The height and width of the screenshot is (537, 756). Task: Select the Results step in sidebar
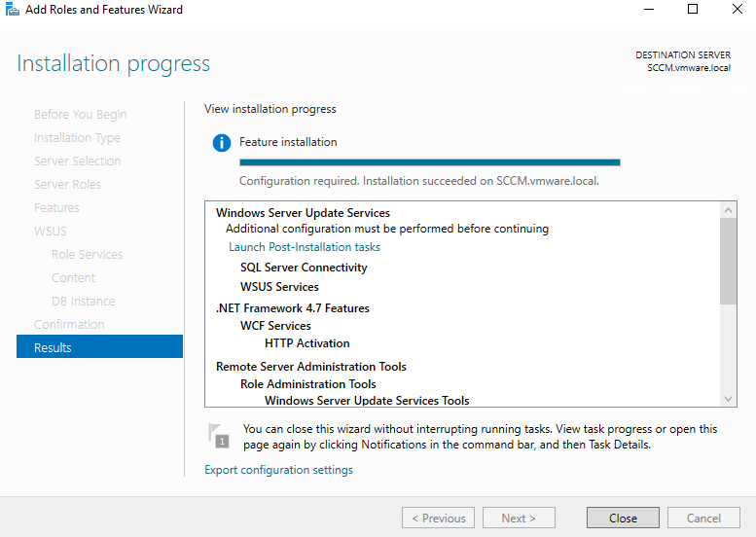(99, 347)
